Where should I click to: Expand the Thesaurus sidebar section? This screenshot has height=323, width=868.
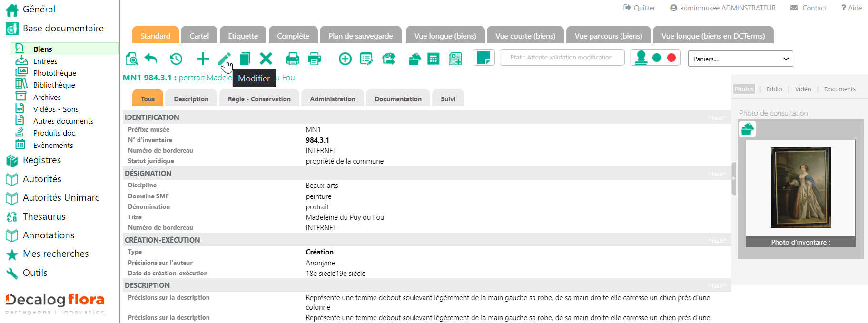(x=44, y=217)
